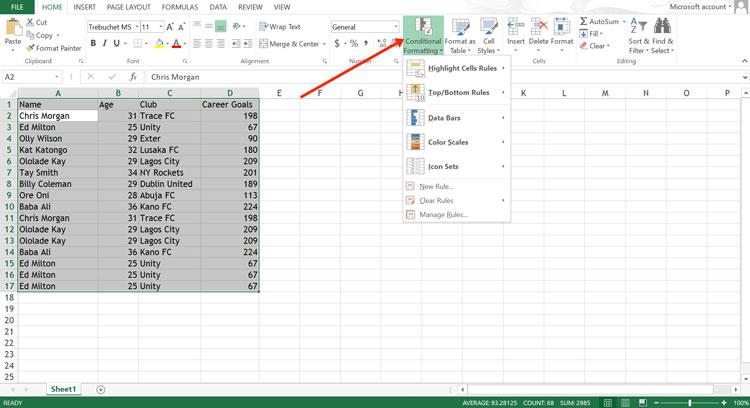Toggle Wrap Text

point(280,27)
